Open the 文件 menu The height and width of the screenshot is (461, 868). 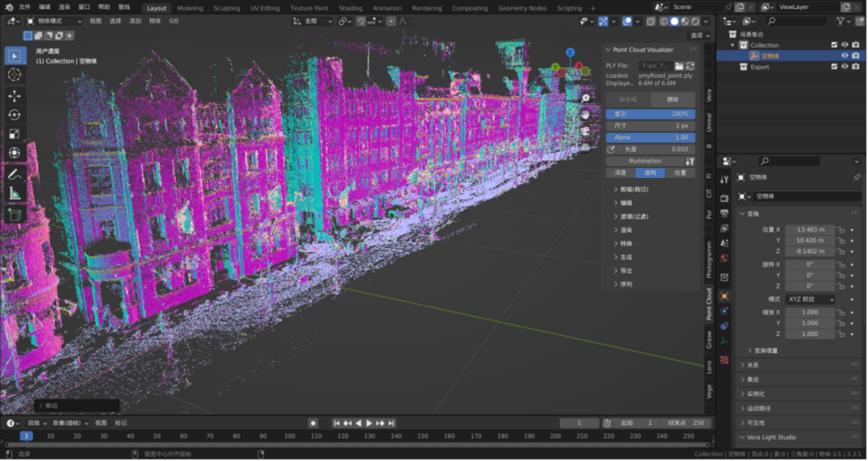tap(24, 7)
